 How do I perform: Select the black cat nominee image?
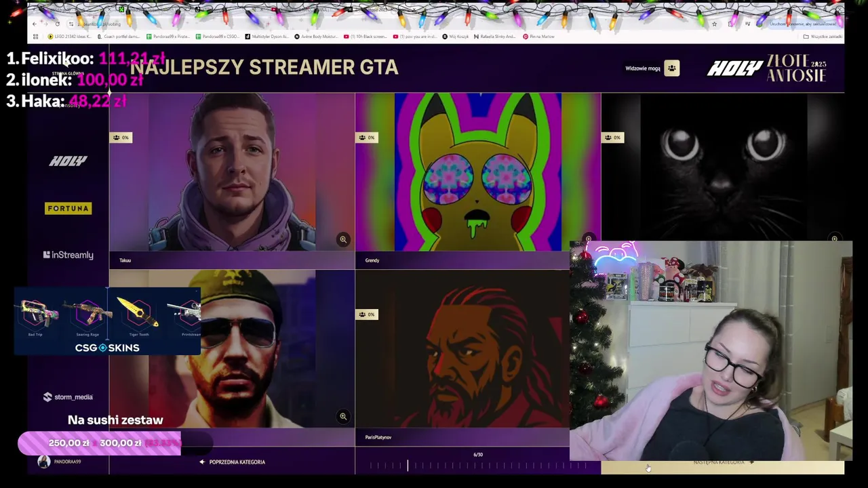[x=723, y=167]
